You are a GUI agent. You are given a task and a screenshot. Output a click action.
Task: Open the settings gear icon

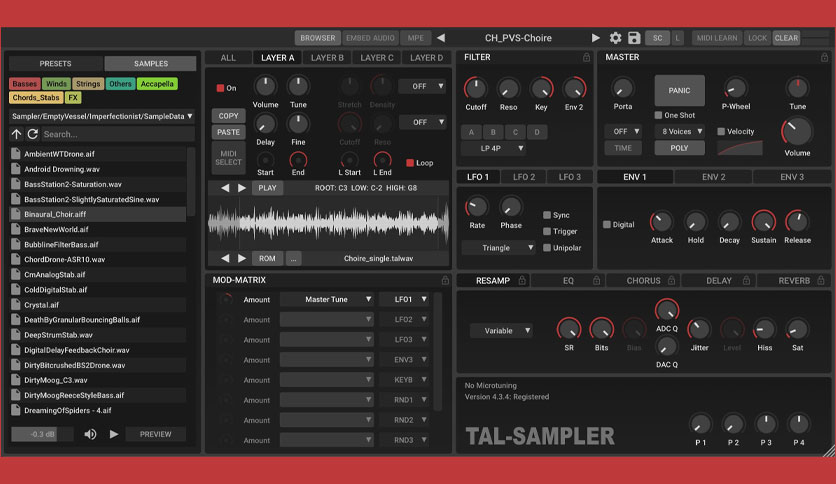pyautogui.click(x=615, y=38)
